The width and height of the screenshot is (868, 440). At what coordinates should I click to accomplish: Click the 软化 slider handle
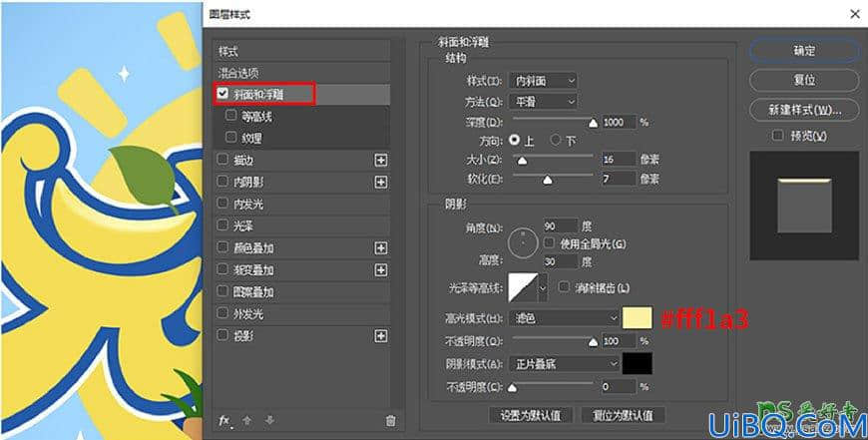pyautogui.click(x=547, y=180)
